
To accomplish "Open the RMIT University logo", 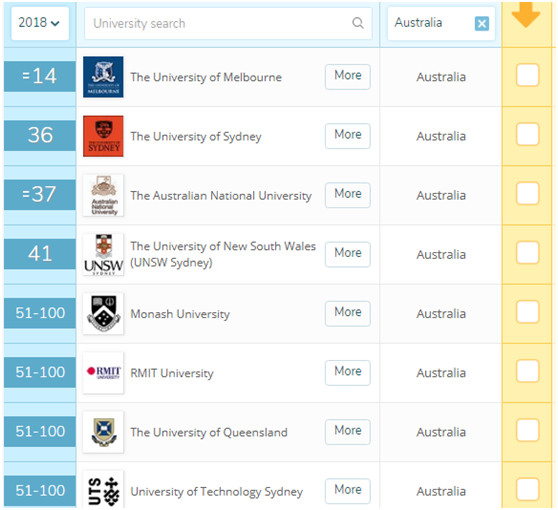I will tap(103, 373).
